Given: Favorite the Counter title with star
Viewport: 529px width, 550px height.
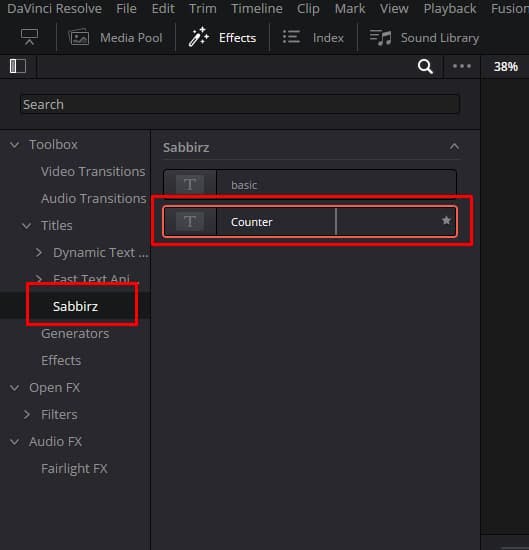Looking at the screenshot, I should tap(446, 221).
